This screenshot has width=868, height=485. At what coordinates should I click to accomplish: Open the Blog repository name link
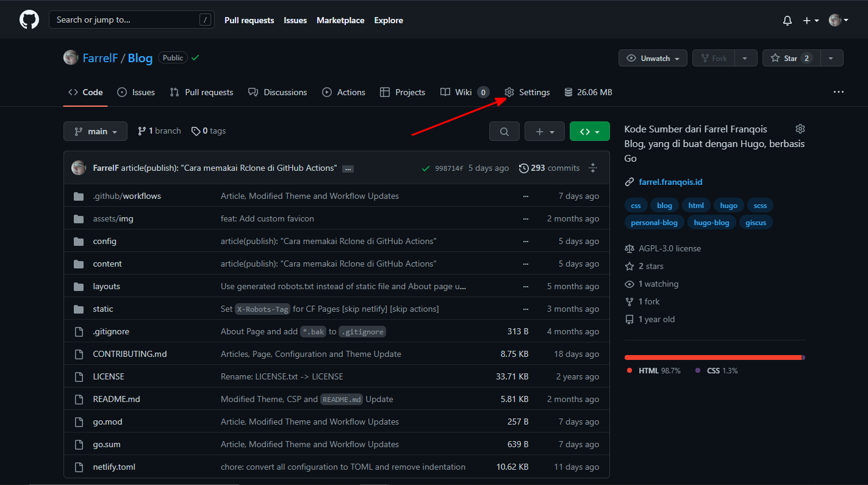click(x=140, y=58)
